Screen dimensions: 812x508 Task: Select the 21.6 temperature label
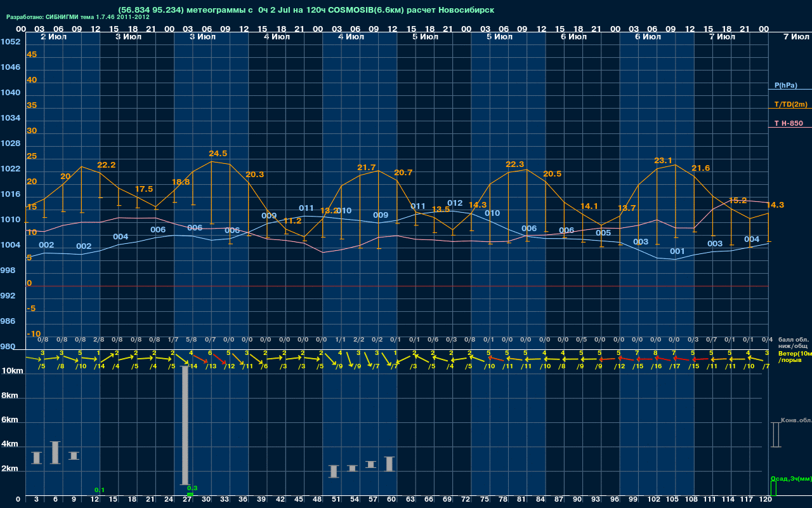[701, 168]
